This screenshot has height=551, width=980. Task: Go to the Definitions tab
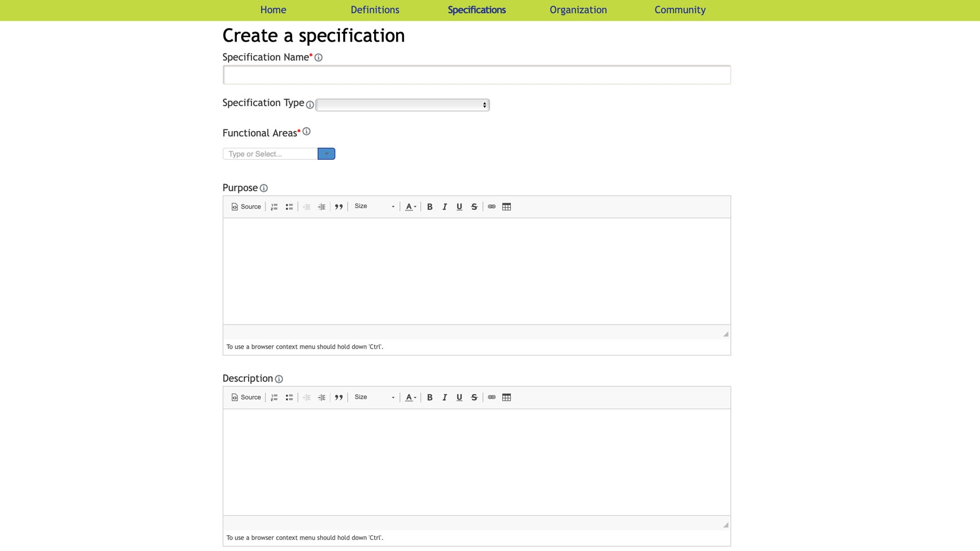pos(375,10)
